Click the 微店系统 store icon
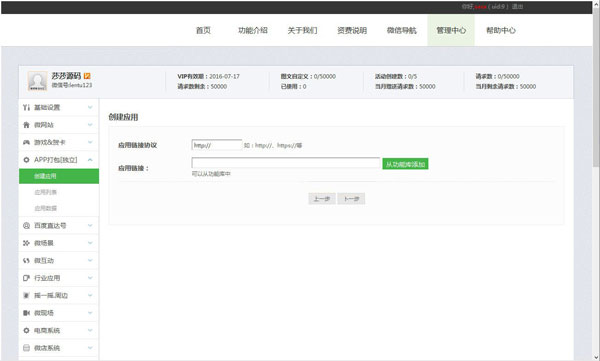The image size is (600, 361). pos(26,348)
